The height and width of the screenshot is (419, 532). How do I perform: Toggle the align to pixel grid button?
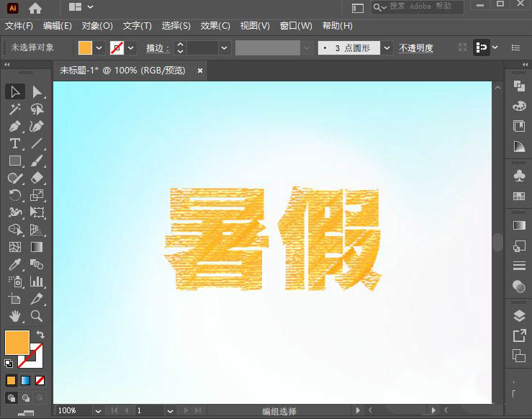pos(482,48)
